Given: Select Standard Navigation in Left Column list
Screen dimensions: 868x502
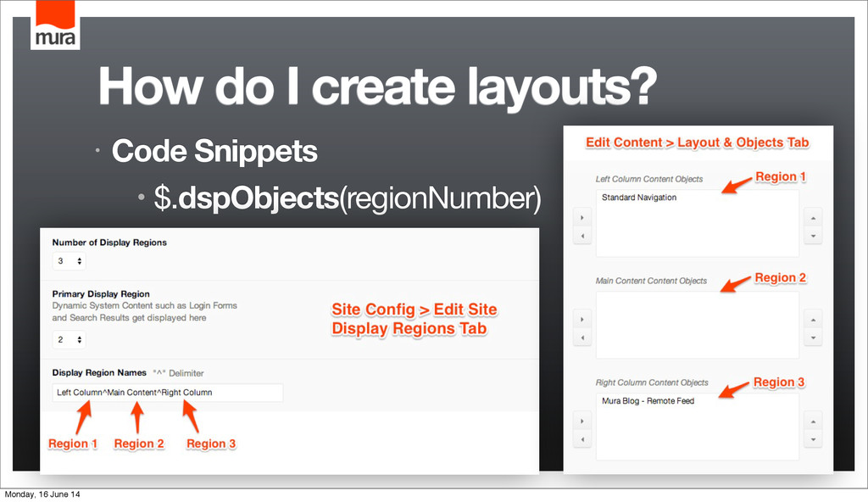Looking at the screenshot, I should coord(639,198).
